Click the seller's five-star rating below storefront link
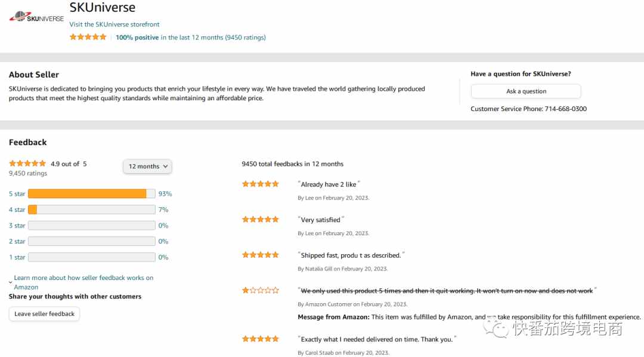Viewport: 644px width, 357px height. [88, 37]
